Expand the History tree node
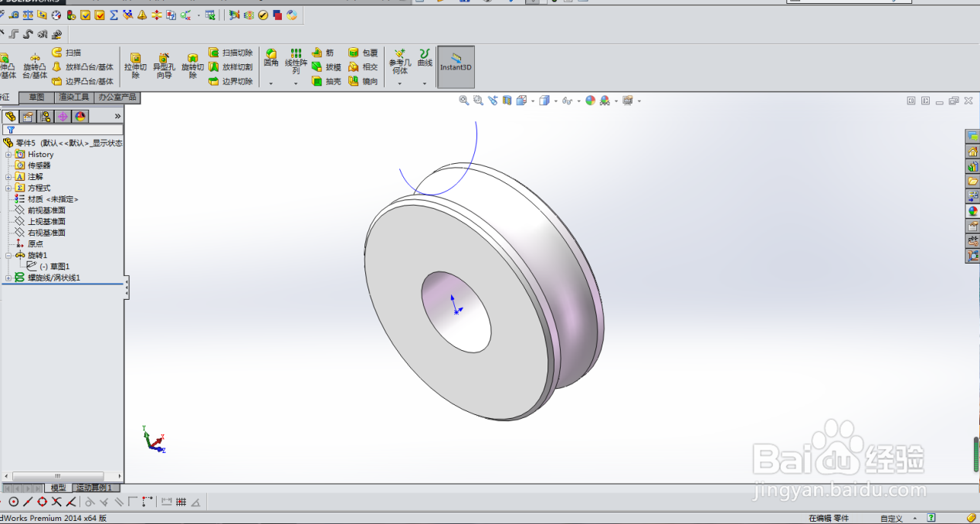 [8, 155]
